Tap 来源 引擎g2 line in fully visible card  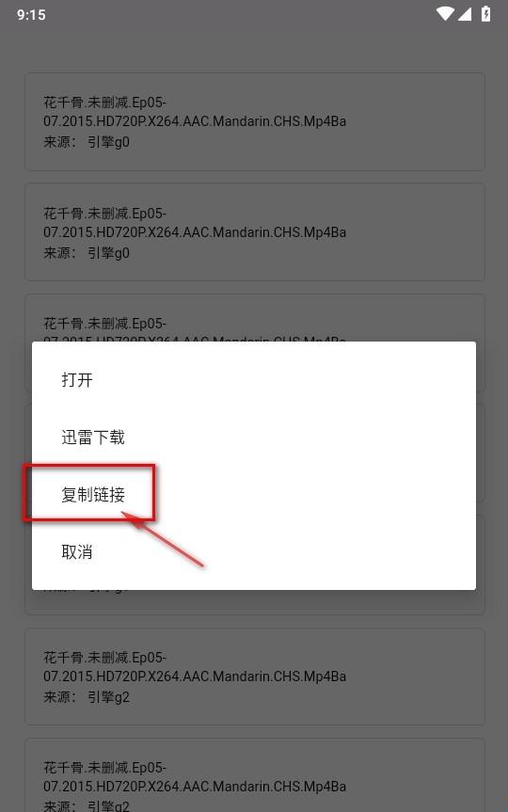(x=87, y=697)
